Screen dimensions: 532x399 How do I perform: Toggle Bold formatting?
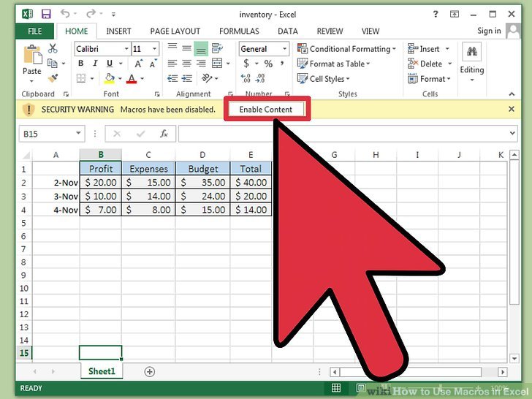click(80, 64)
